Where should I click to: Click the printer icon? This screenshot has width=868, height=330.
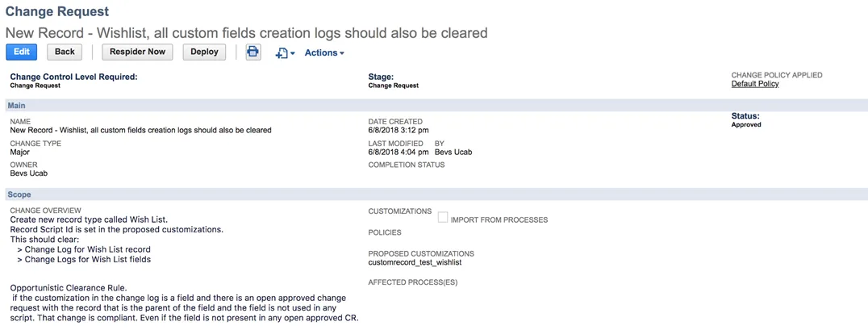(x=253, y=52)
